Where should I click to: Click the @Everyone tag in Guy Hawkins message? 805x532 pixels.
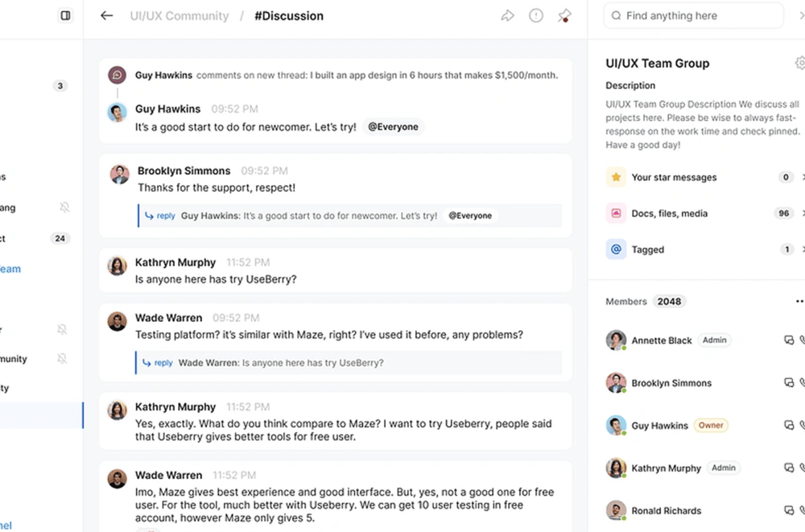tap(394, 127)
